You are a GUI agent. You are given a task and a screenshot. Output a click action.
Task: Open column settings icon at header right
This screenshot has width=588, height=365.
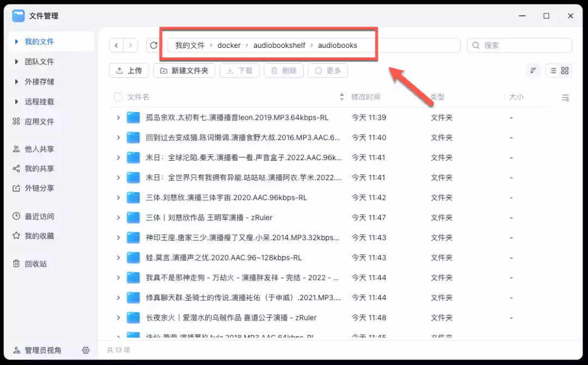(565, 98)
